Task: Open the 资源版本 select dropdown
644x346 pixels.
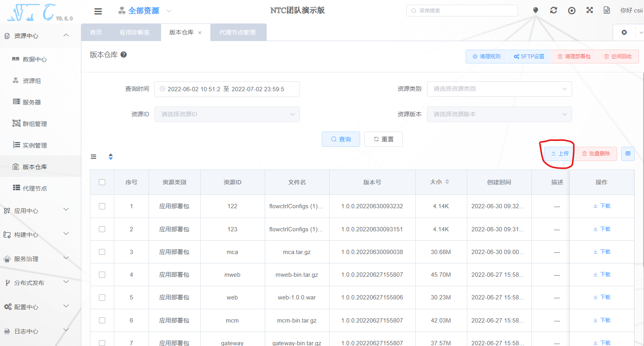Action: (x=499, y=114)
